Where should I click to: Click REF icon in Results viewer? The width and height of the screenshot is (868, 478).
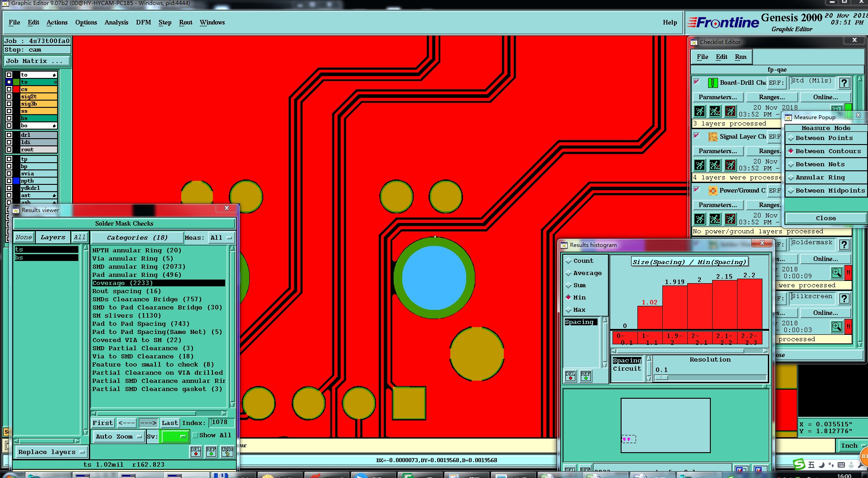(x=211, y=451)
